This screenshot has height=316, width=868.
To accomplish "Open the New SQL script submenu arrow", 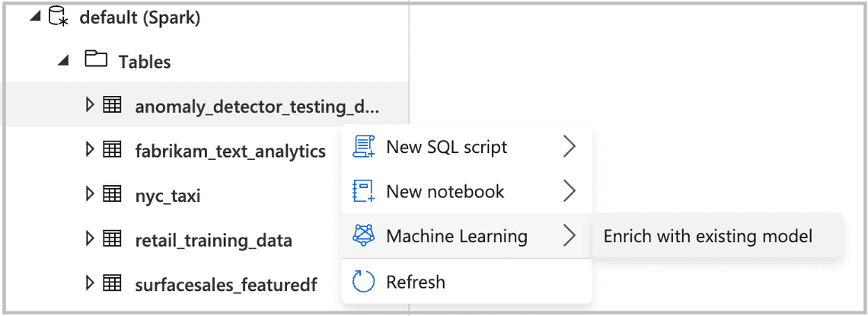I will [x=569, y=147].
